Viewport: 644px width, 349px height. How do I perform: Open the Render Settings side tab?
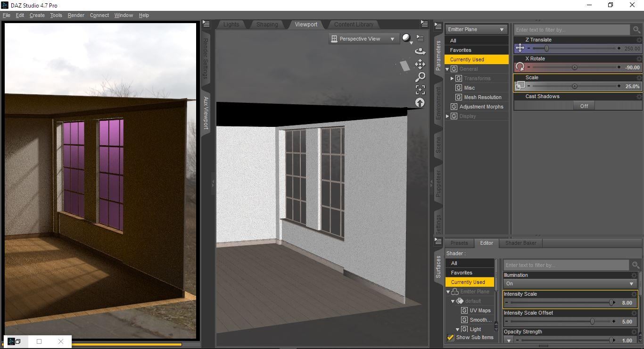click(206, 59)
